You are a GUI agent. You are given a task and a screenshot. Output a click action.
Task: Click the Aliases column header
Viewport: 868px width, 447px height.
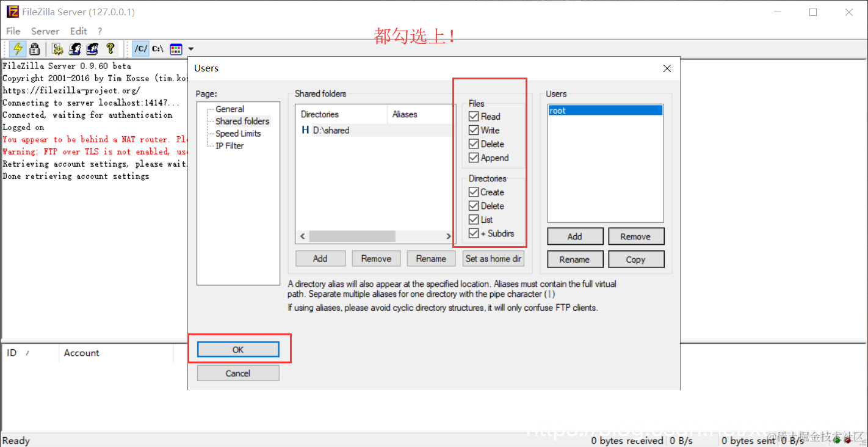(x=421, y=114)
